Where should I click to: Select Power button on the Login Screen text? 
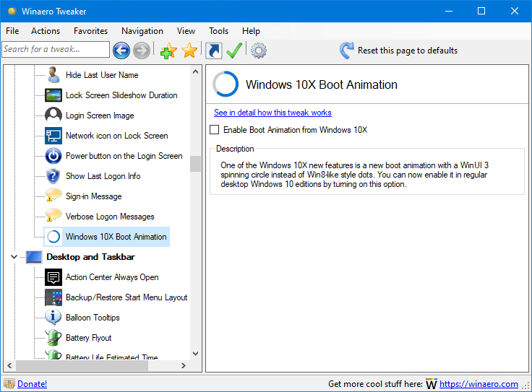click(x=124, y=156)
